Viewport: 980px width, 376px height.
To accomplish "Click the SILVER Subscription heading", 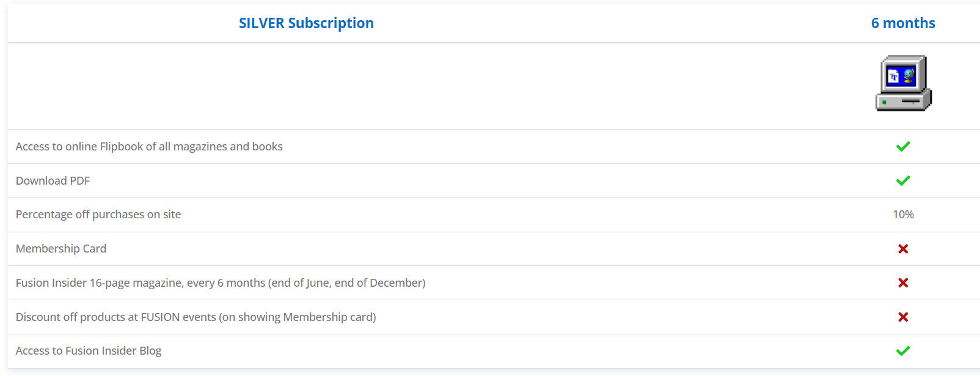I will coord(306,23).
